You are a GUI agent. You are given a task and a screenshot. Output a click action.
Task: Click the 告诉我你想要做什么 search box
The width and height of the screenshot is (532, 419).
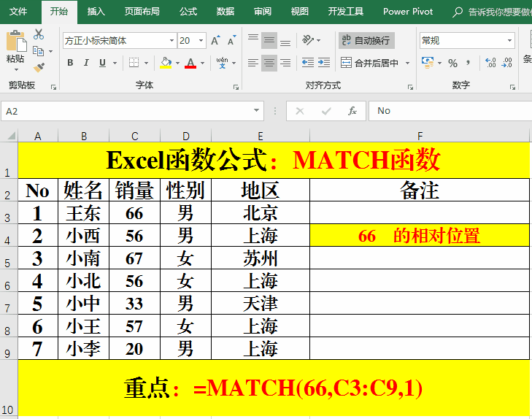point(492,12)
